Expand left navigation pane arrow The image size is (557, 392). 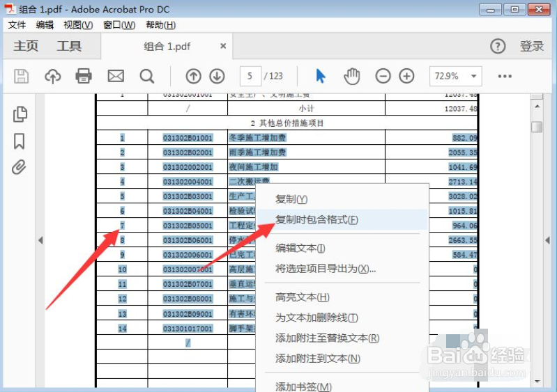click(x=40, y=240)
